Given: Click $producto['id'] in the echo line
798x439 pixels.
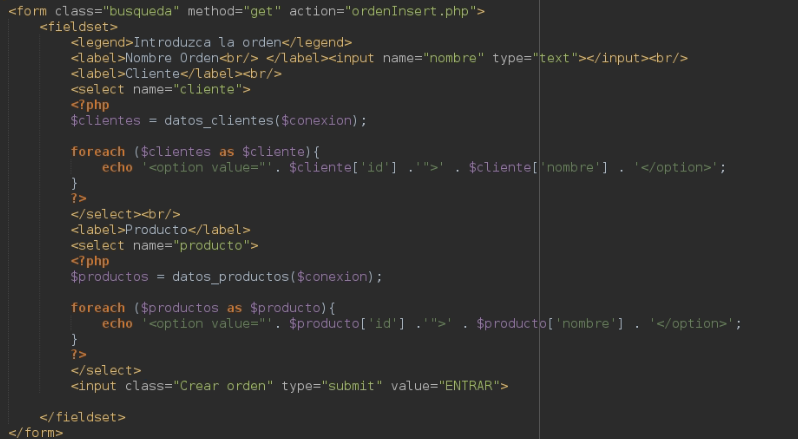Looking at the screenshot, I should (x=347, y=324).
